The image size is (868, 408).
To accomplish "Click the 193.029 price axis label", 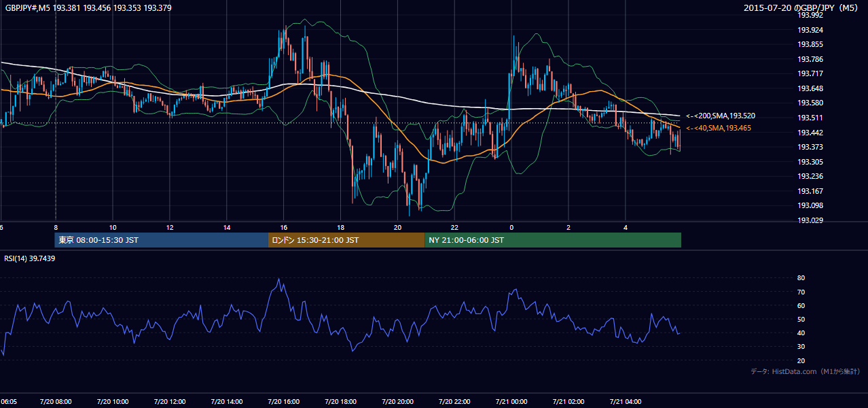I will point(810,220).
